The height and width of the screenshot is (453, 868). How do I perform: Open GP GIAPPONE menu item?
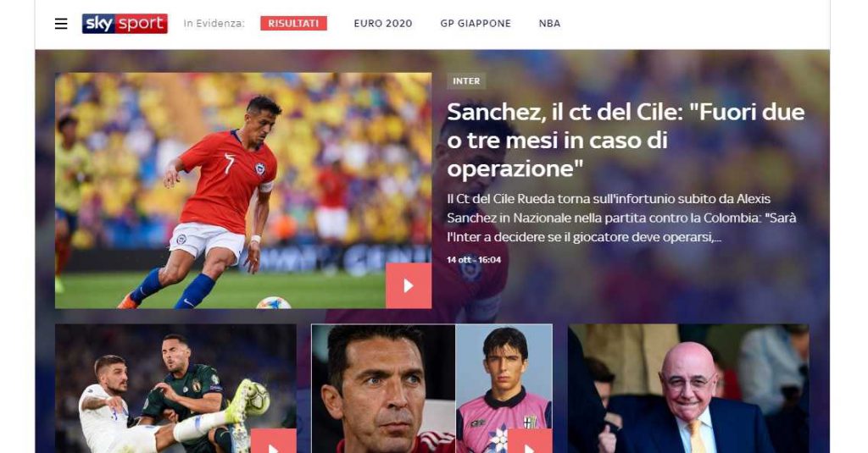[x=476, y=23]
